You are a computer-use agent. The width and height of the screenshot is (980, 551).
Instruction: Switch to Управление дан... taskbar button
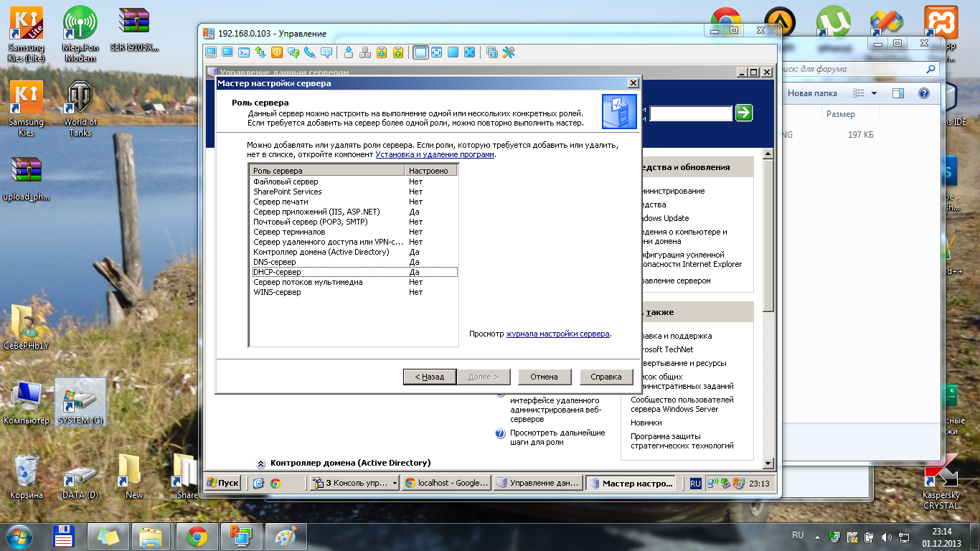538,484
